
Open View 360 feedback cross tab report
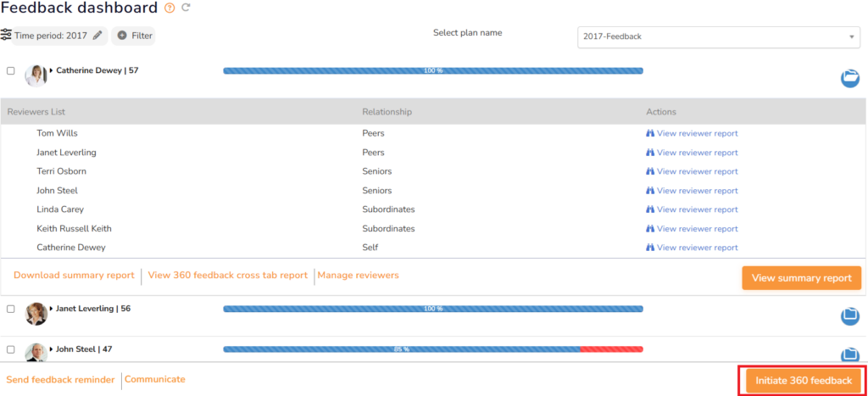pyautogui.click(x=227, y=276)
